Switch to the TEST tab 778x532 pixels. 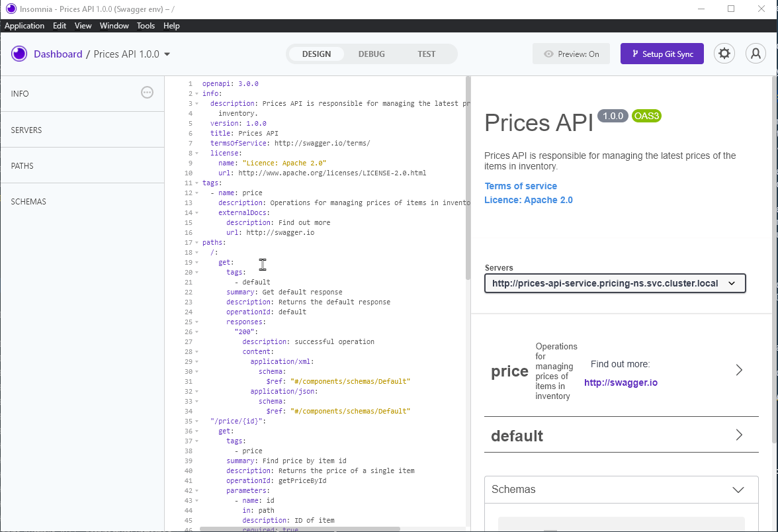[x=426, y=54]
